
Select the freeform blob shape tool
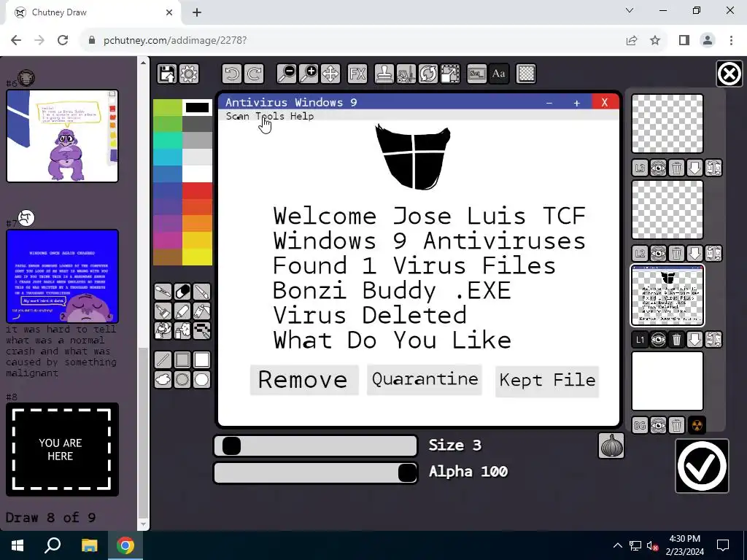click(163, 379)
